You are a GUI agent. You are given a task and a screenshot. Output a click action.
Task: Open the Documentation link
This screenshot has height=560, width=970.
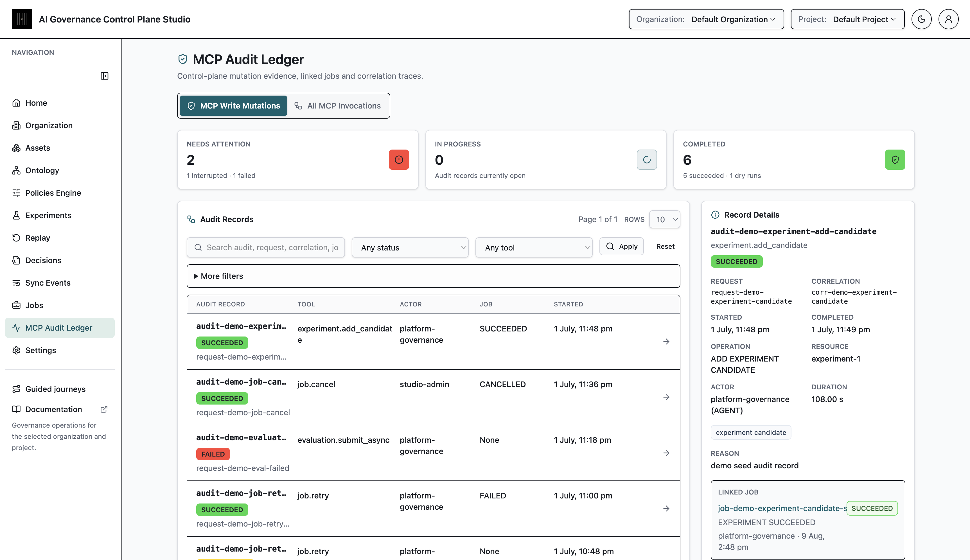click(x=60, y=409)
